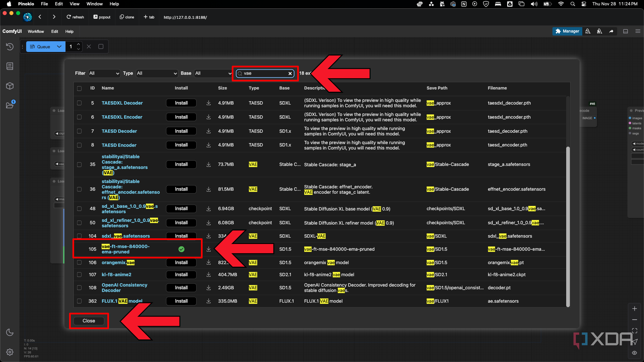Click the fit view icon
The height and width of the screenshot is (362, 644).
[635, 331]
